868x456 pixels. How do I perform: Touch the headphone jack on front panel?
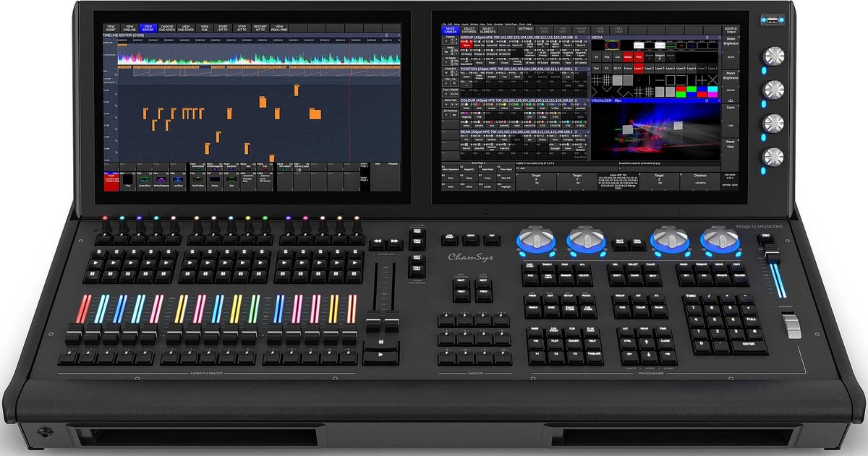pyautogui.click(x=46, y=434)
